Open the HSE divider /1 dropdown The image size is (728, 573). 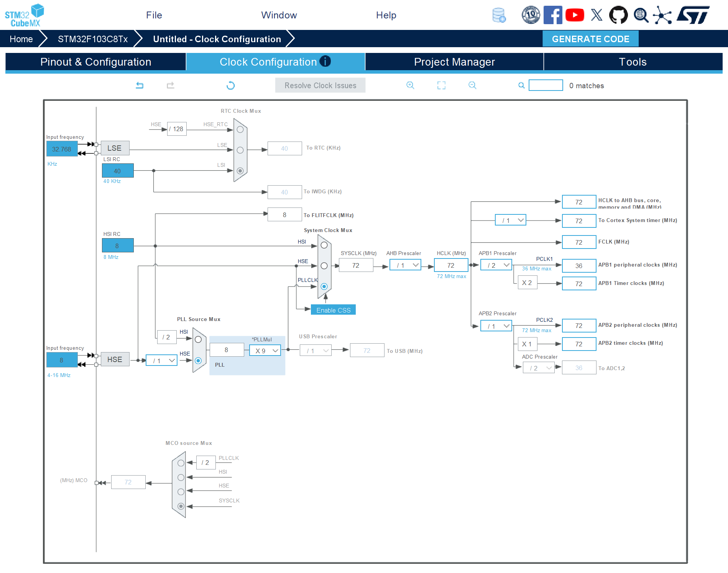coord(161,361)
